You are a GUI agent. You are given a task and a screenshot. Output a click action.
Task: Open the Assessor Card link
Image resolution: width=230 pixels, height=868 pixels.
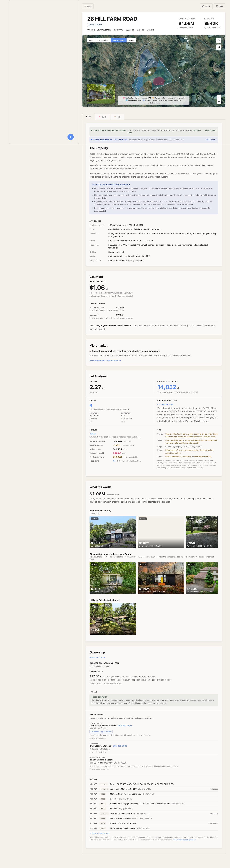pos(97,657)
